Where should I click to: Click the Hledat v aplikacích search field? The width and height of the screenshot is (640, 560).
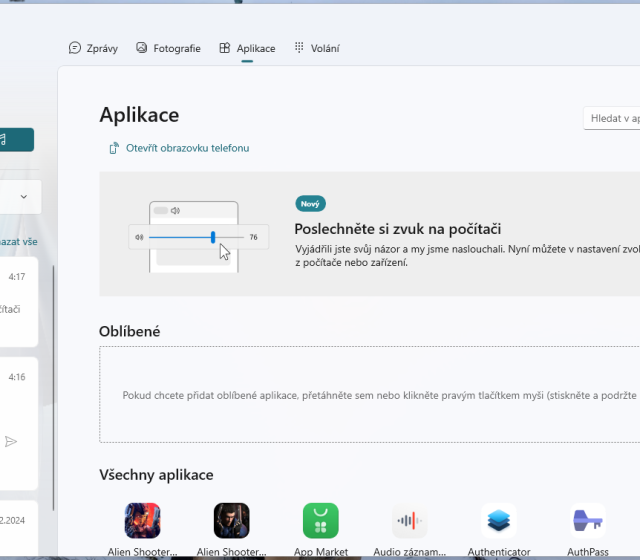click(612, 118)
